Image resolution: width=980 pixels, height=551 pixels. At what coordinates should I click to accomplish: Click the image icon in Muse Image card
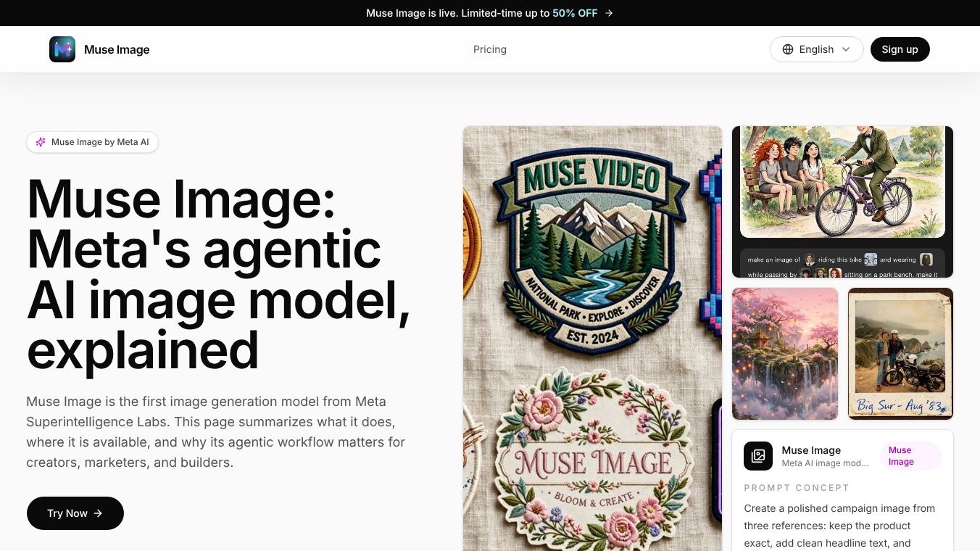(758, 456)
